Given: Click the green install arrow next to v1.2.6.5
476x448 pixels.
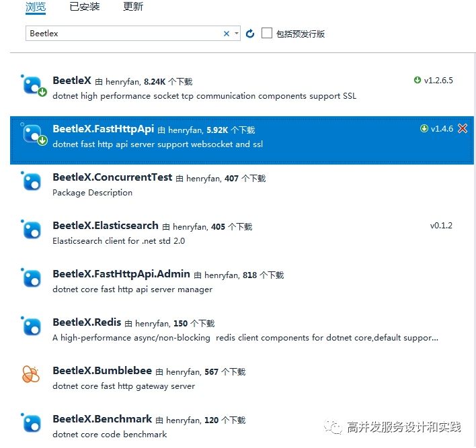Looking at the screenshot, I should (418, 80).
